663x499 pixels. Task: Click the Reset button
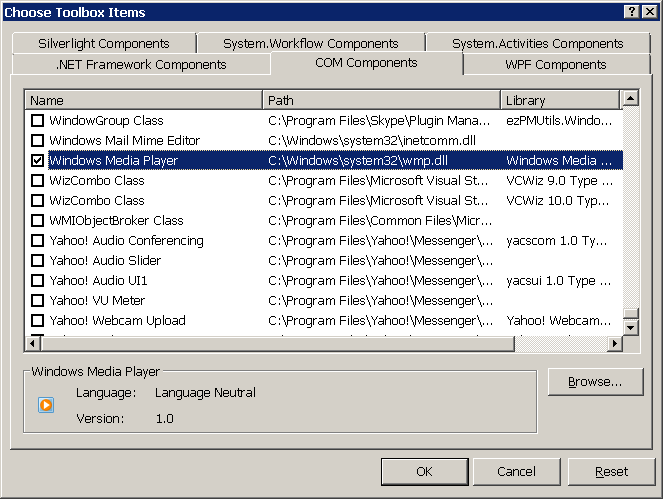click(611, 471)
